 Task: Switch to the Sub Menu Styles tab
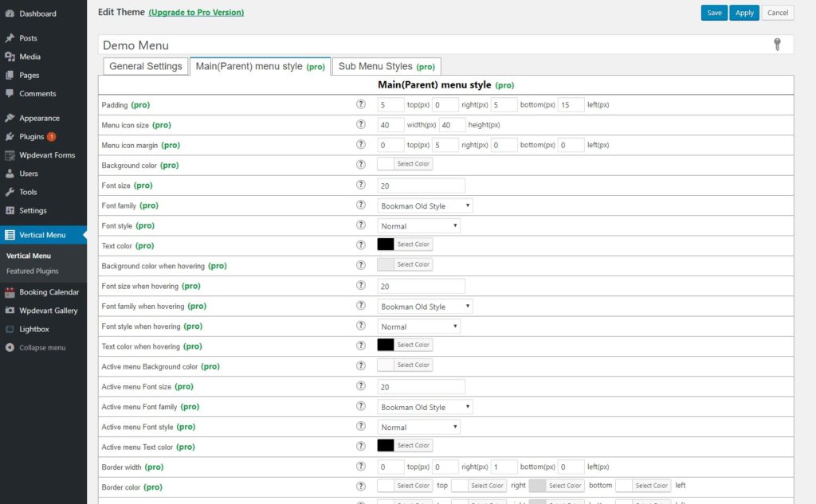pos(386,66)
